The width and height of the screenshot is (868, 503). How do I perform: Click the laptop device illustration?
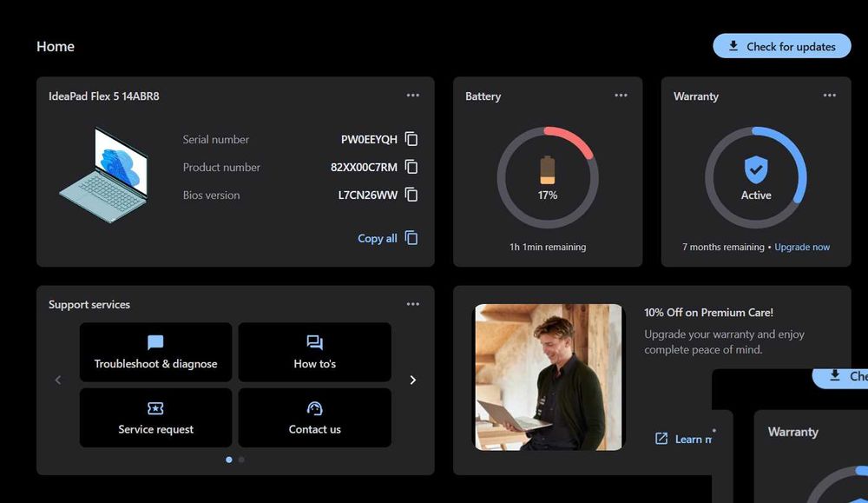[103, 175]
